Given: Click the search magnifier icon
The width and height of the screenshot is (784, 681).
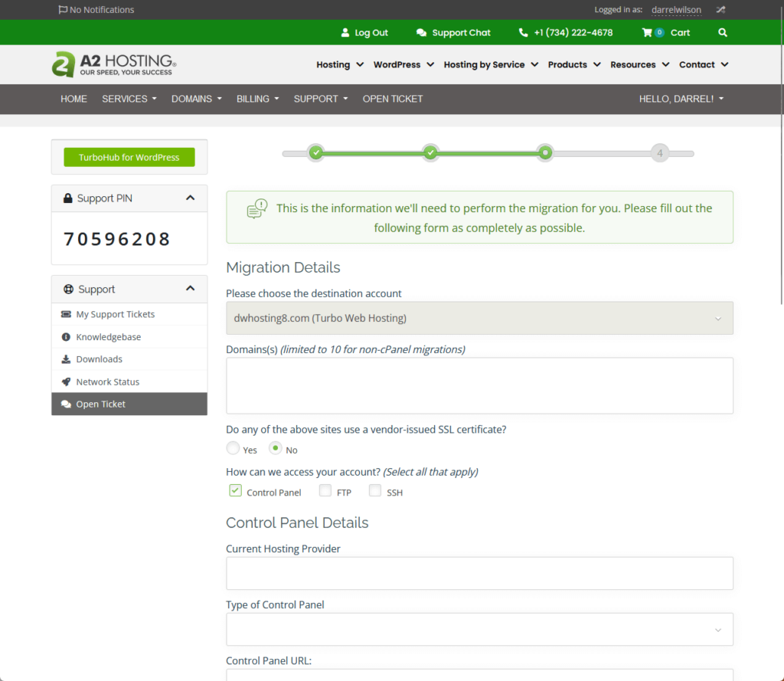Looking at the screenshot, I should point(723,32).
